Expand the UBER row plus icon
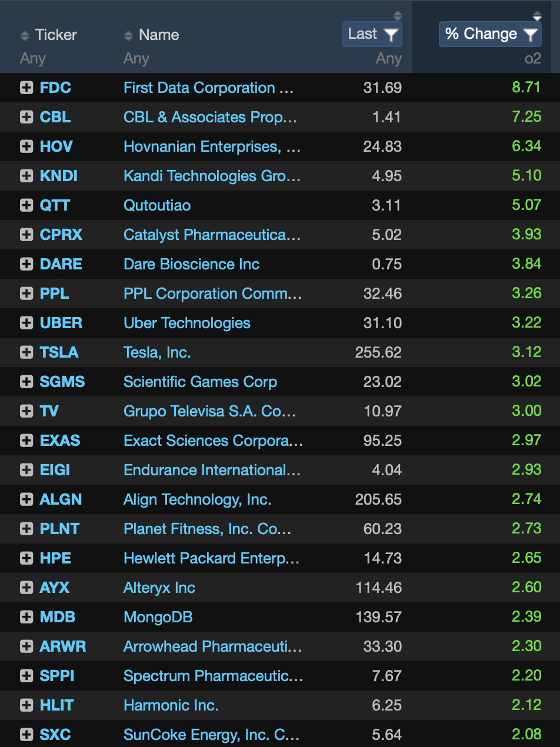 coord(26,323)
